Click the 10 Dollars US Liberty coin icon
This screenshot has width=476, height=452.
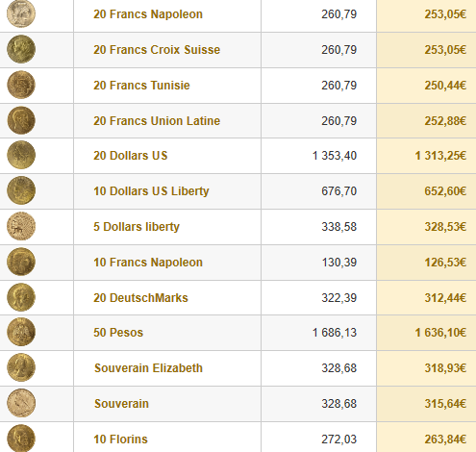click(21, 190)
